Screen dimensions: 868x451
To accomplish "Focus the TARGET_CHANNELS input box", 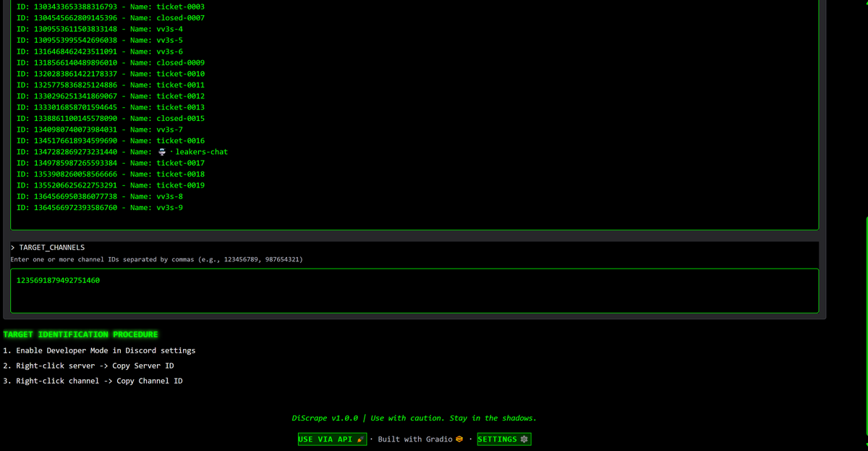I will 414,291.
